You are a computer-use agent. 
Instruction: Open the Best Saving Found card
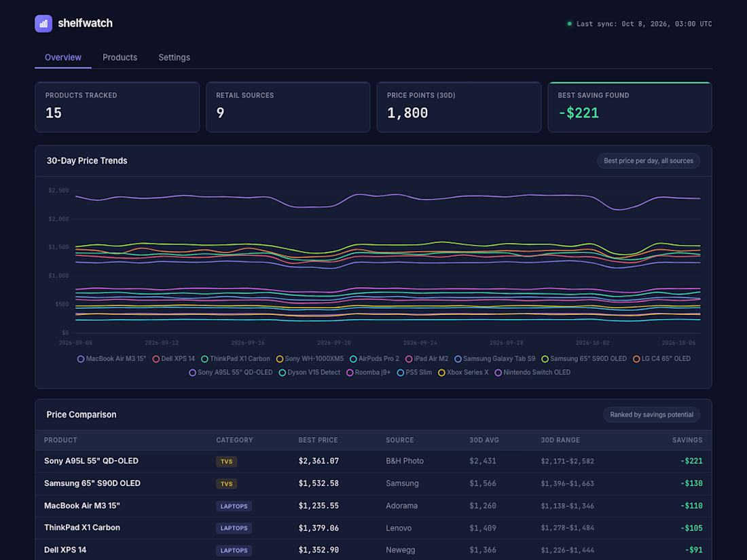point(630,107)
